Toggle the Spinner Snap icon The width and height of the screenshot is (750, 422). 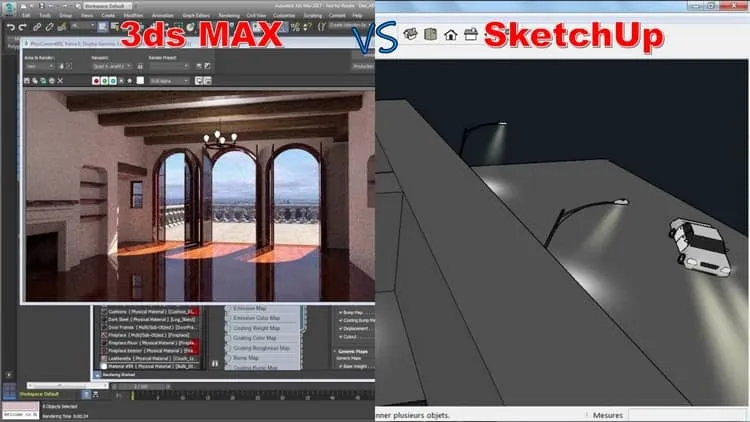[308, 27]
